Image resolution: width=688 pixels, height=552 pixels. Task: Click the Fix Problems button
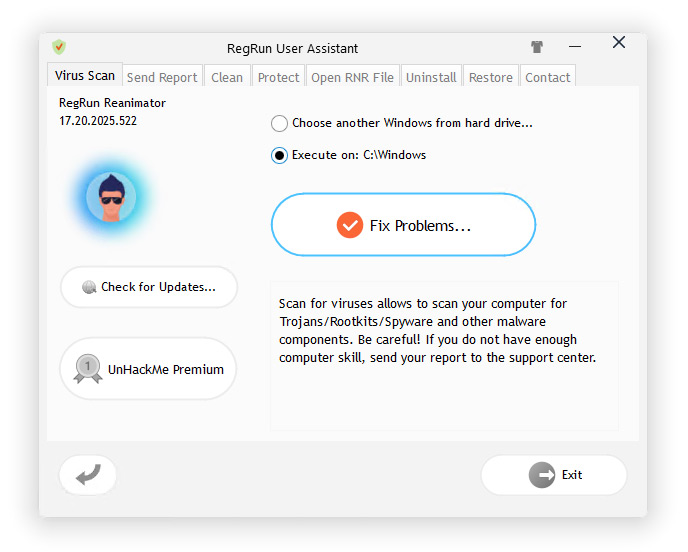(403, 225)
